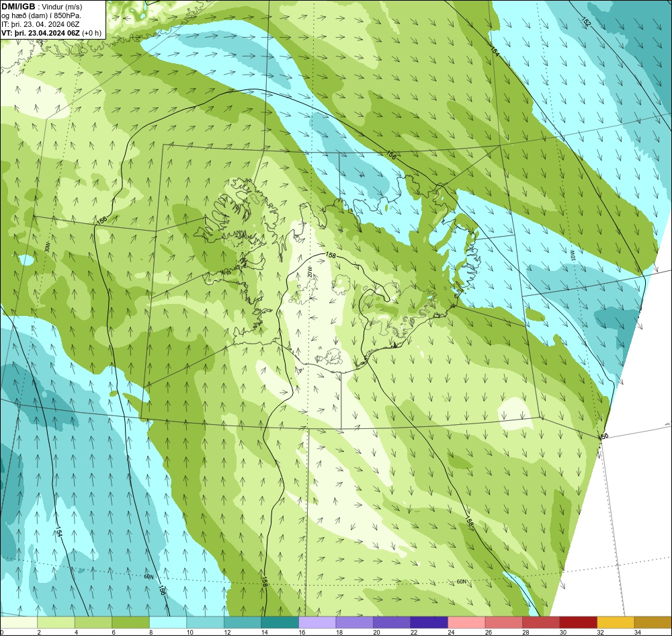Screen dimensions: 672x636
Task: Click the '30W' longitude label
Action: [47, 247]
